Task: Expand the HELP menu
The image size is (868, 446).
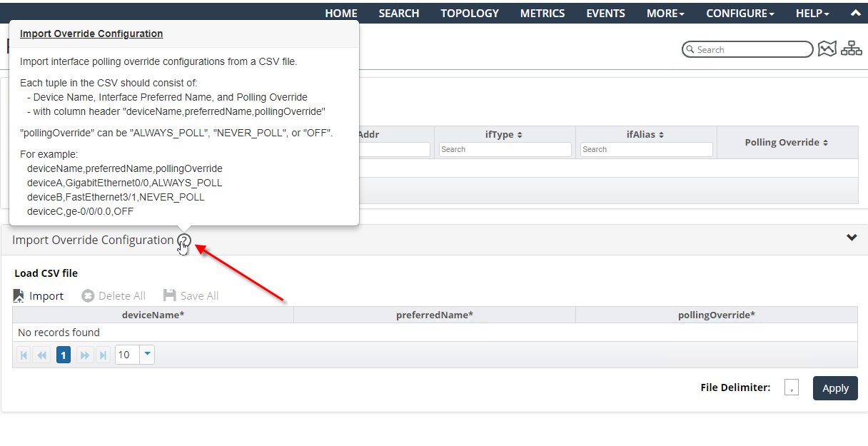Action: [x=812, y=13]
